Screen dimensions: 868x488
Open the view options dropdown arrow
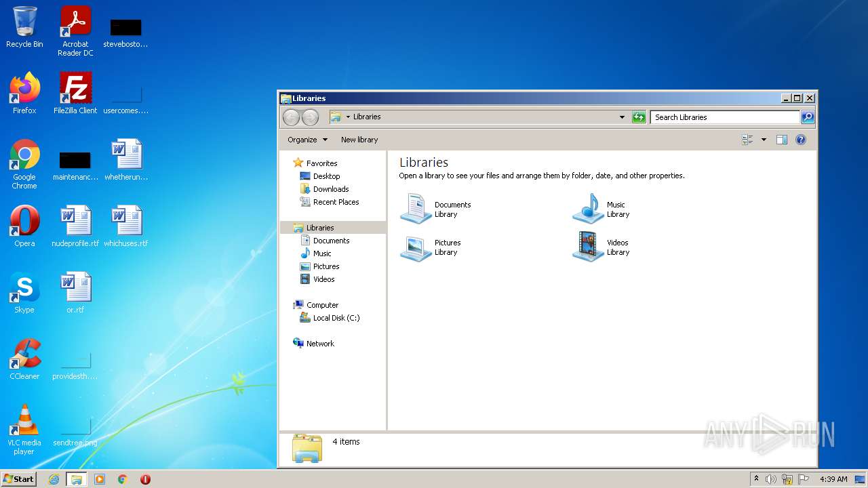click(764, 140)
